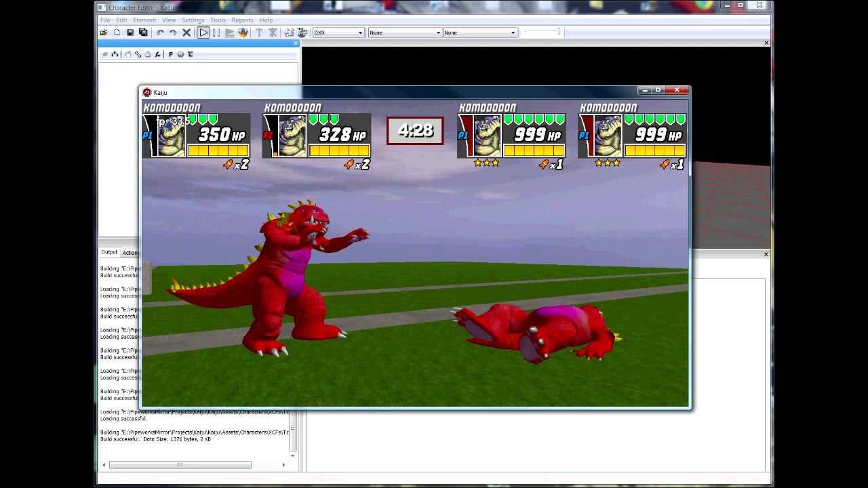Open the first None dropdown
868x488 pixels.
(x=405, y=33)
